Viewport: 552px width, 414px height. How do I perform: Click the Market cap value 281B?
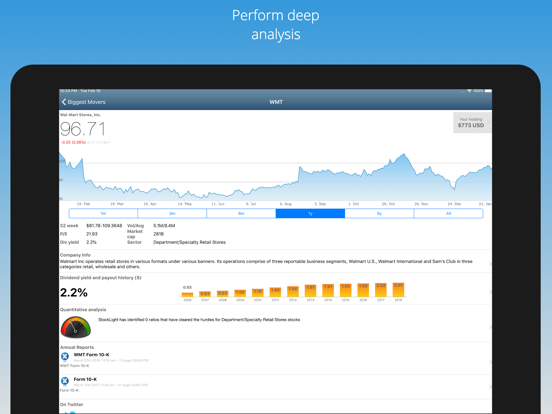[158, 234]
